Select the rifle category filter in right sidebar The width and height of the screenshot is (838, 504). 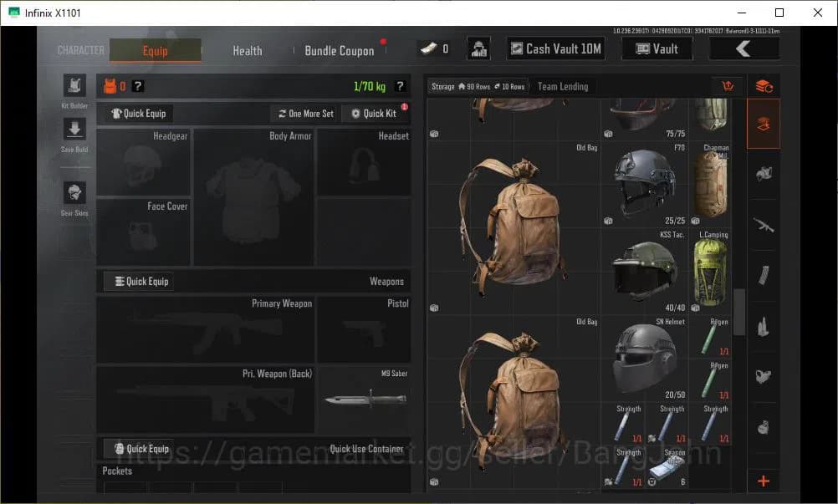point(762,224)
